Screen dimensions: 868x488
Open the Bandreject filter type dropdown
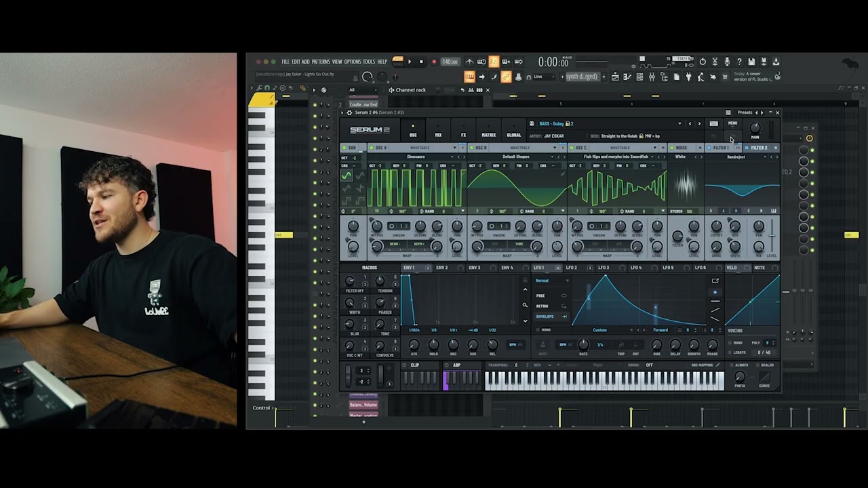click(765, 157)
